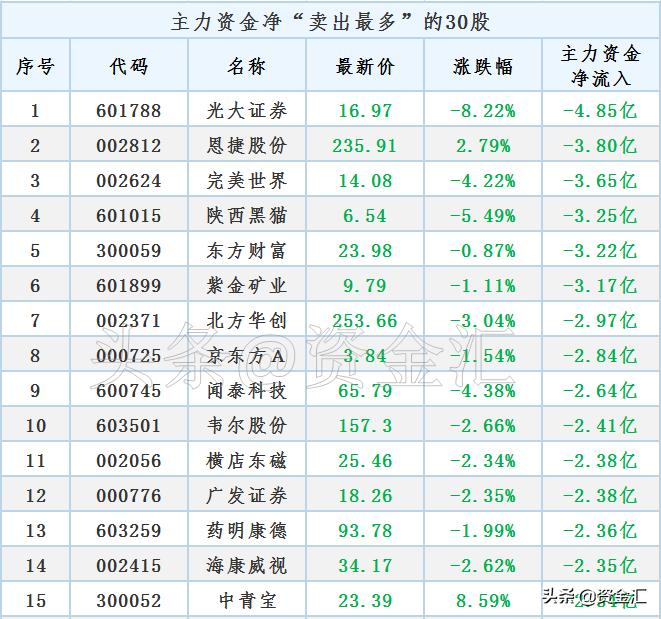Select the name 陕西黑猫
The image size is (661, 619).
(x=247, y=216)
